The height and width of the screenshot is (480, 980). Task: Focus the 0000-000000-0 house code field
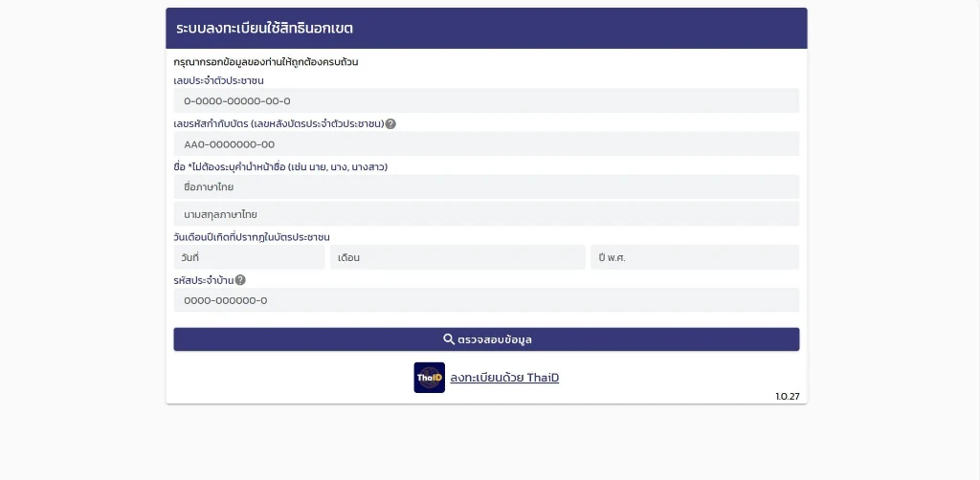[486, 300]
